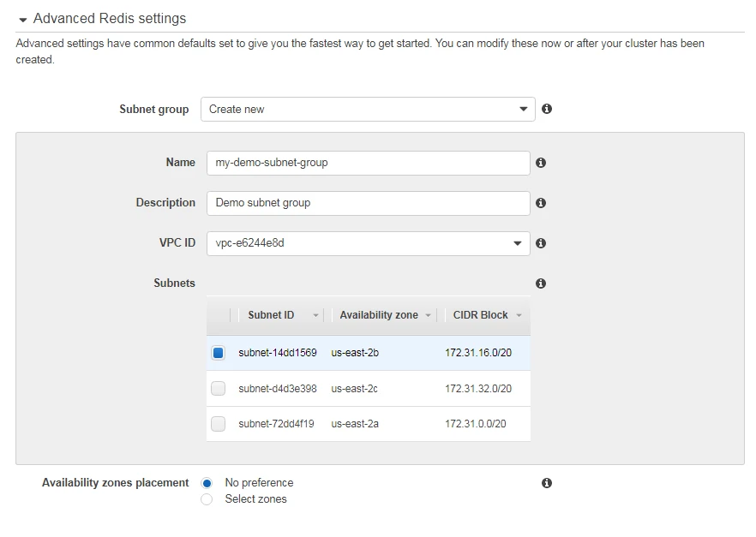Viewport: 756px width, 537px height.
Task: Collapse the Advanced Redis settings section
Action: click(x=23, y=19)
